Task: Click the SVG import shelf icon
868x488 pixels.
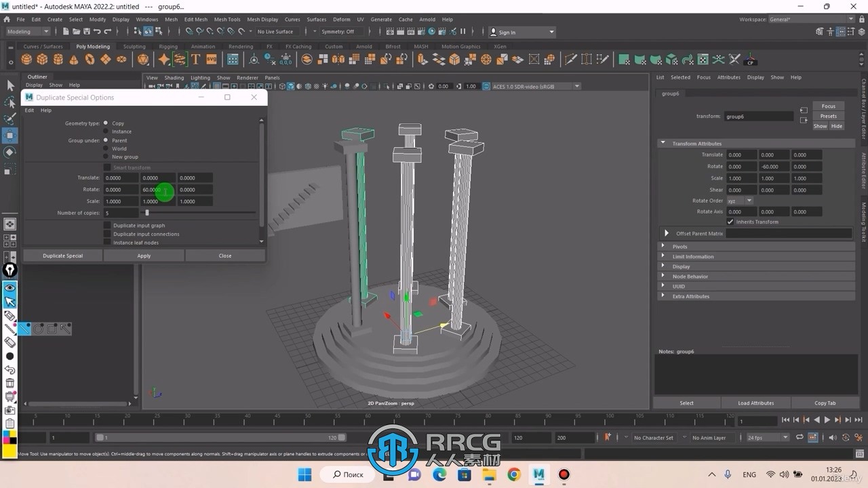Action: (211, 60)
